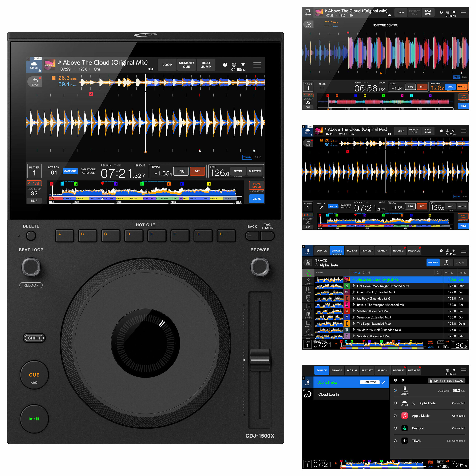Tap the globe icon on the large device screen
This screenshot has width=476, height=476.
tap(234, 65)
